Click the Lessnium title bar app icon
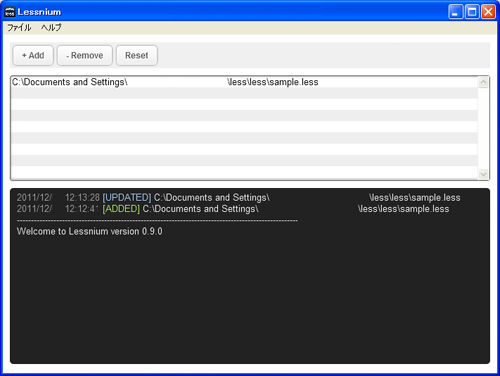This screenshot has height=376, width=500. 10,12
